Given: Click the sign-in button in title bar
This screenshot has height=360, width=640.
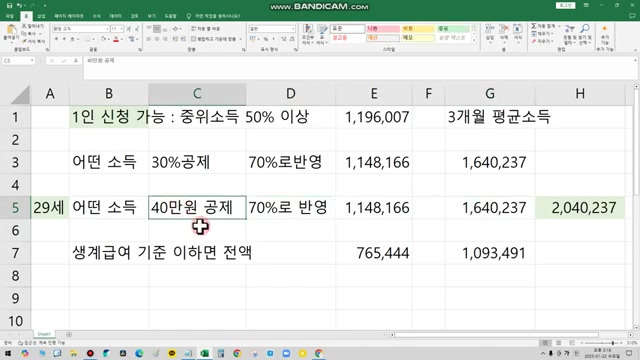Looking at the screenshot, I should click(x=565, y=6).
